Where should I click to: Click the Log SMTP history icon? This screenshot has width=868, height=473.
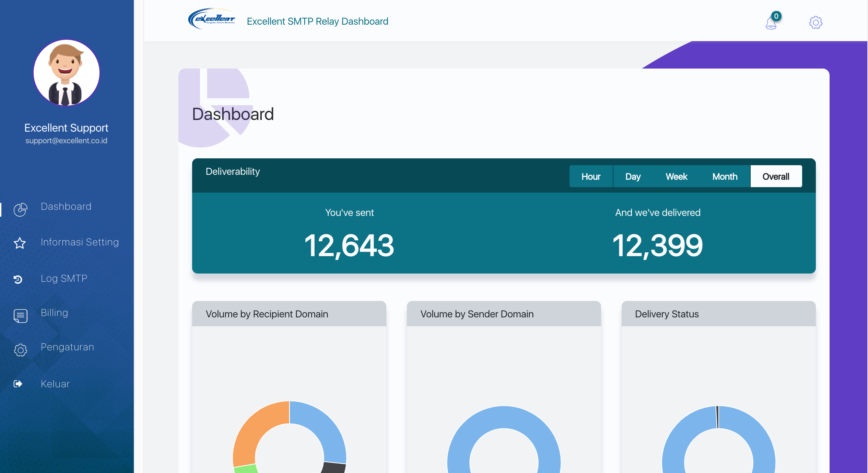point(18,279)
